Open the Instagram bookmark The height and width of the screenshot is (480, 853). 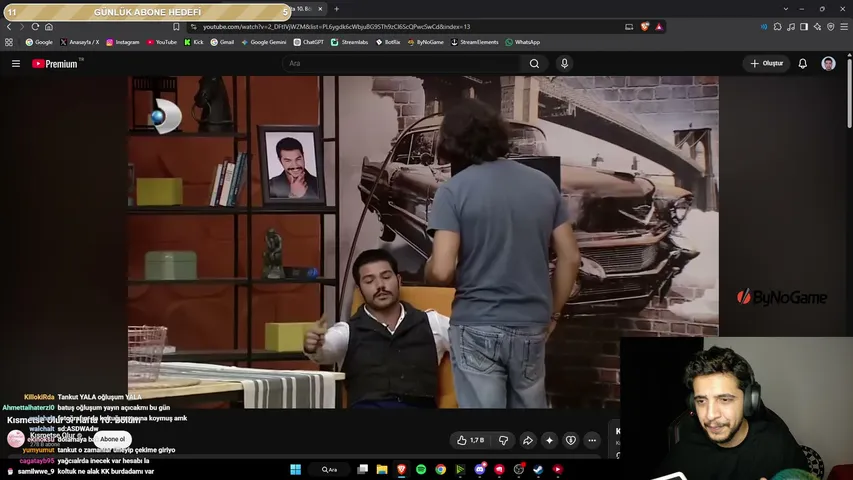pyautogui.click(x=123, y=42)
